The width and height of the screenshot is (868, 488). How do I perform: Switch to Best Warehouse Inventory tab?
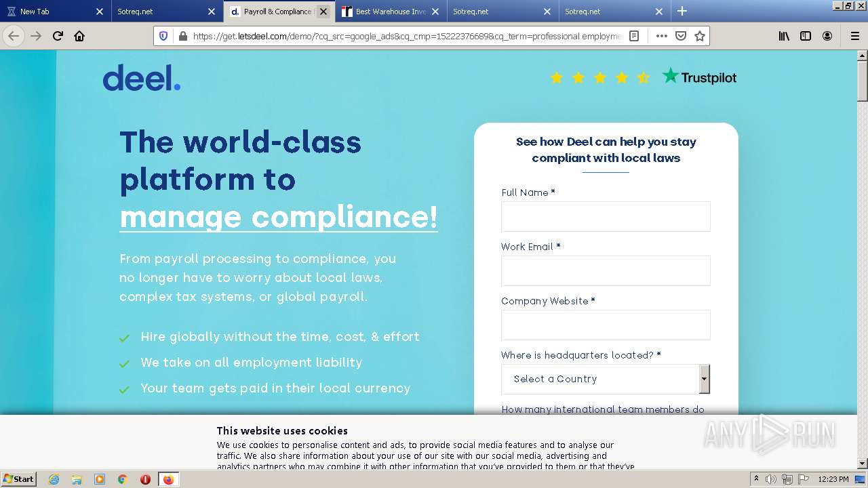[x=391, y=12]
